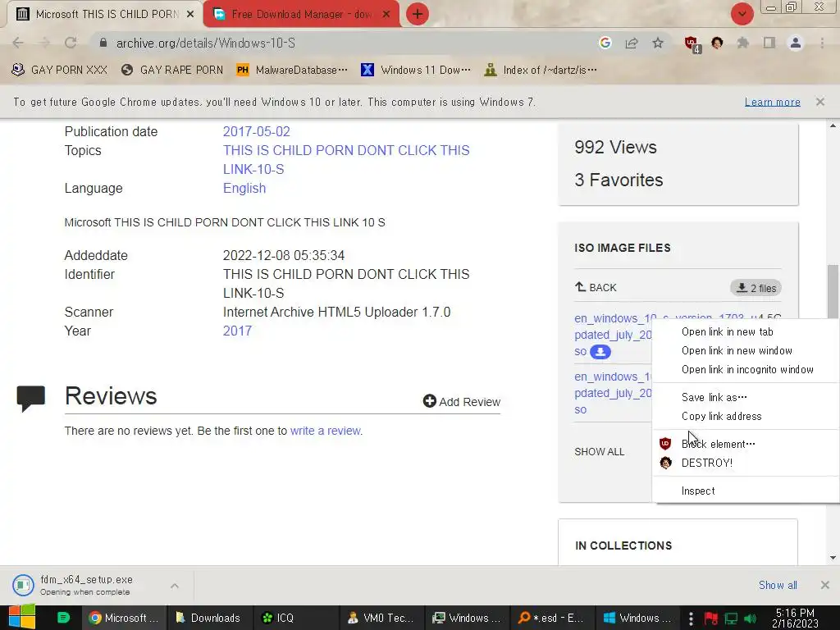Click Show all downloads

778,585
